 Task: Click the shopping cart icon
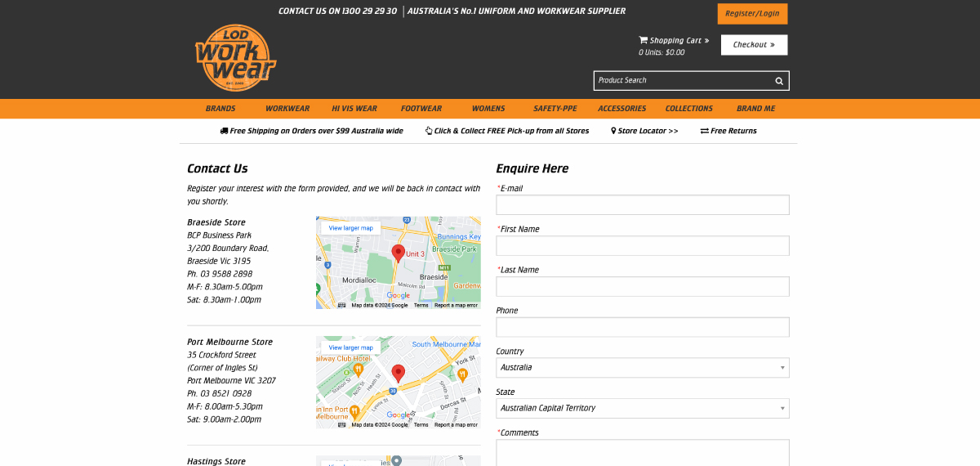643,40
